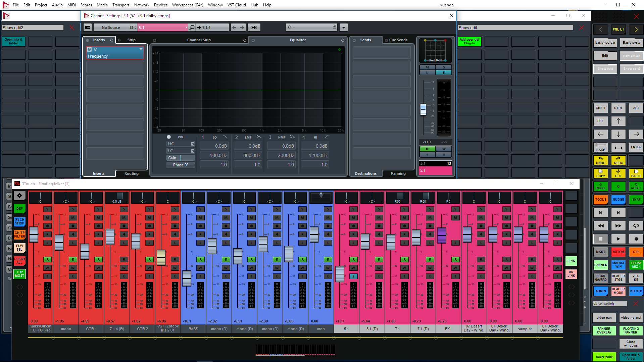Open the Floating Mixer settings gear
This screenshot has height=362, width=644.
tap(19, 196)
